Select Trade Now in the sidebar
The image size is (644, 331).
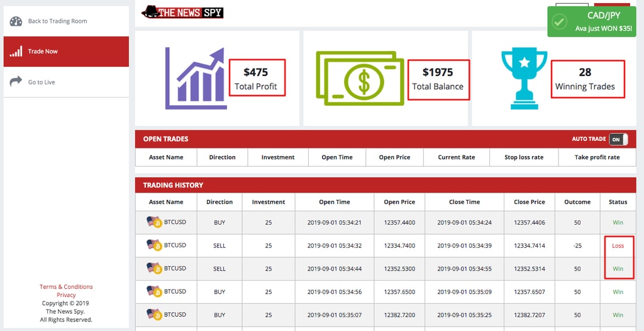tap(43, 52)
